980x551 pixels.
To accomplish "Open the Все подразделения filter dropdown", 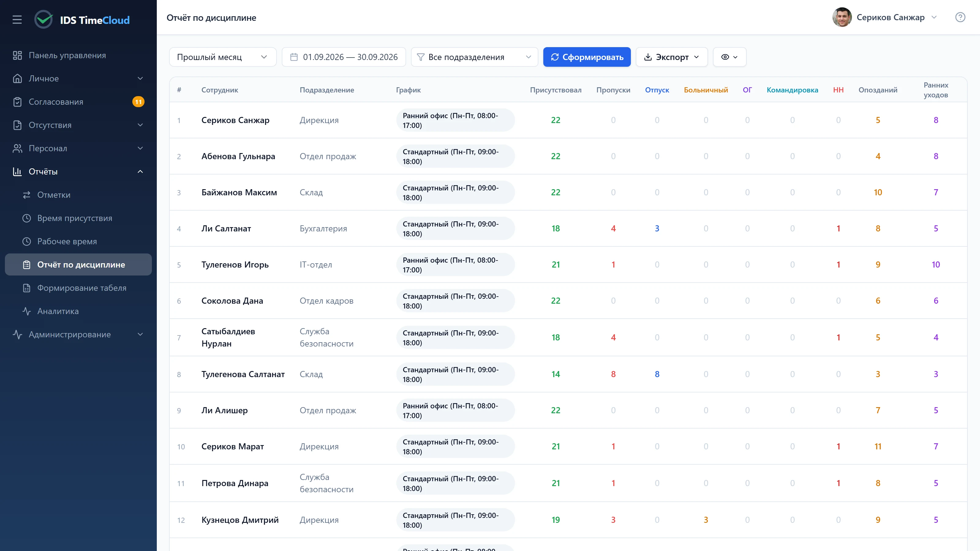I will [474, 57].
